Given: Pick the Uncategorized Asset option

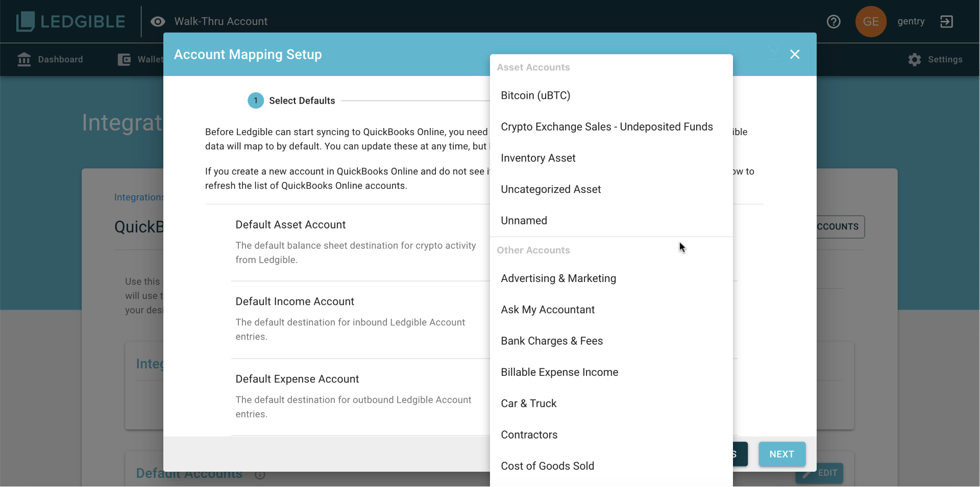Looking at the screenshot, I should coord(611,189).
